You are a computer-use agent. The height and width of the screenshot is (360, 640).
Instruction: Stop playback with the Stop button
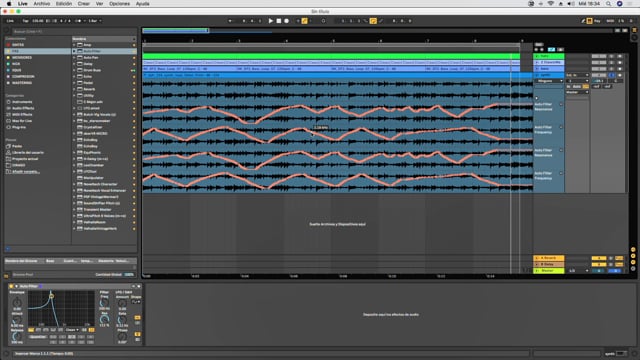279,21
